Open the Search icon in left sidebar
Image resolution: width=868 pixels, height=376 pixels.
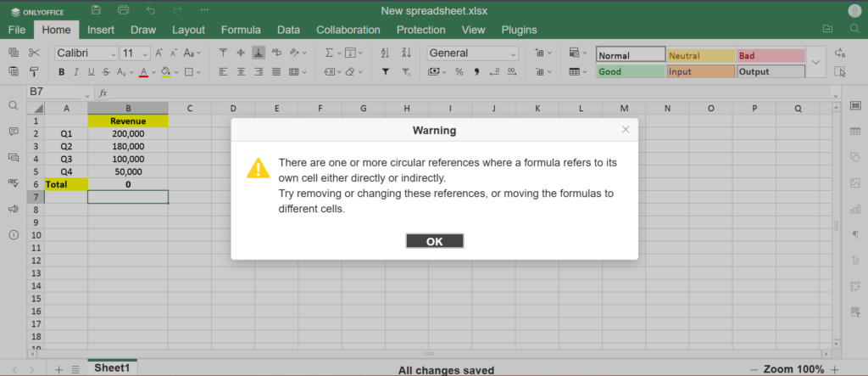14,106
